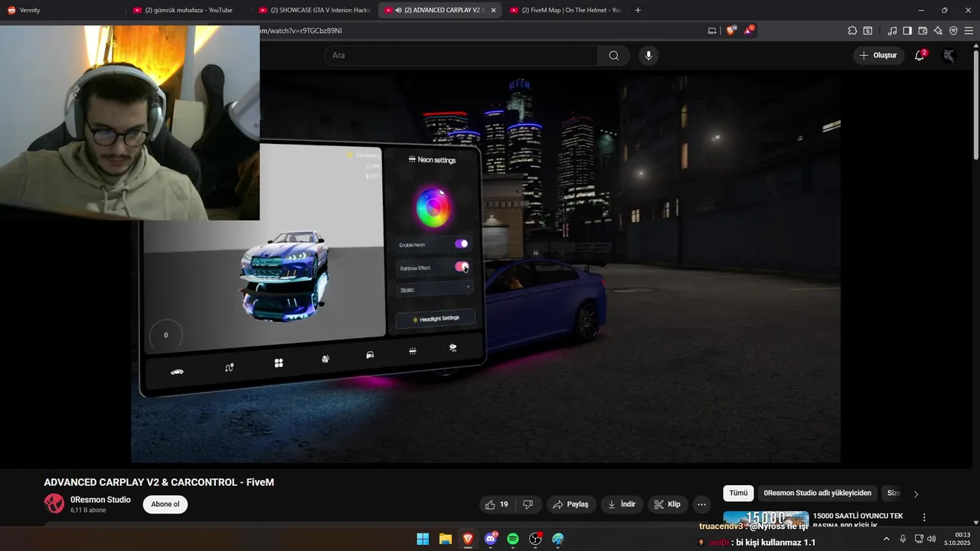This screenshot has width=980, height=551.
Task: Click the microphone icon in system tray
Action: coord(903,539)
